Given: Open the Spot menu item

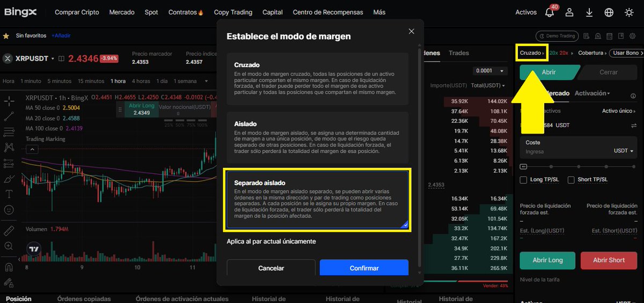Looking at the screenshot, I should (x=151, y=12).
